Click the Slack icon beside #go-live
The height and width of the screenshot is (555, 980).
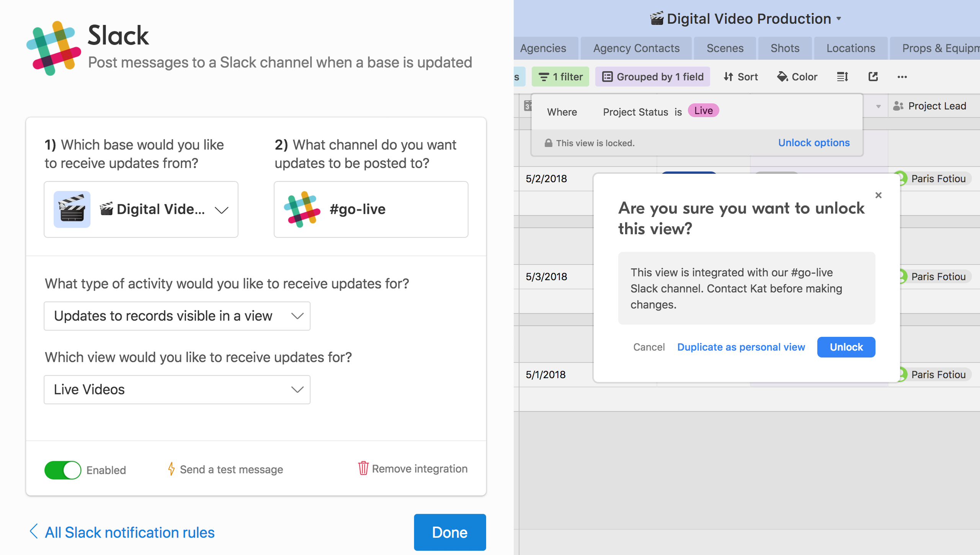[302, 209]
